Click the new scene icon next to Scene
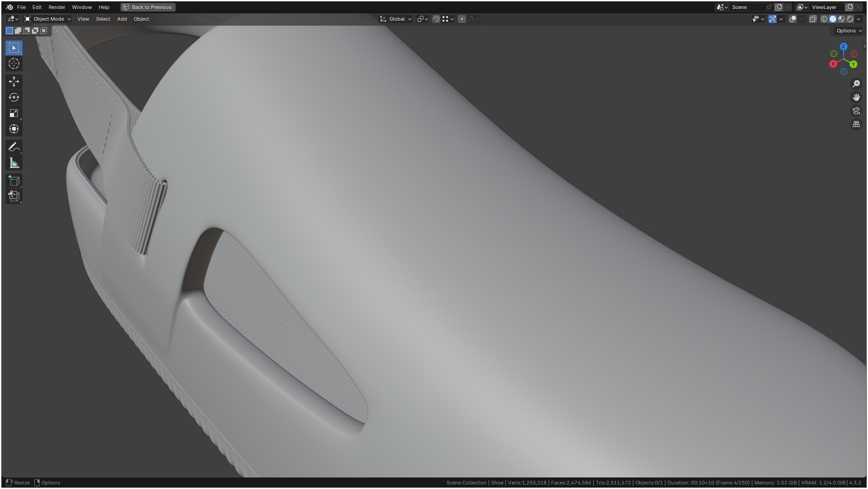 pyautogui.click(x=778, y=7)
